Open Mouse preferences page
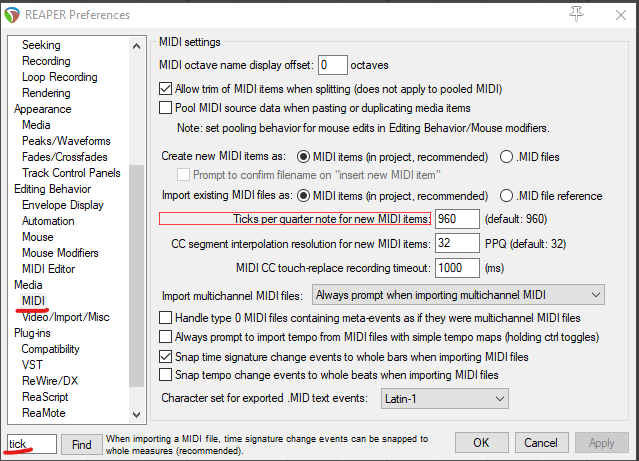The image size is (639, 461). 37,237
